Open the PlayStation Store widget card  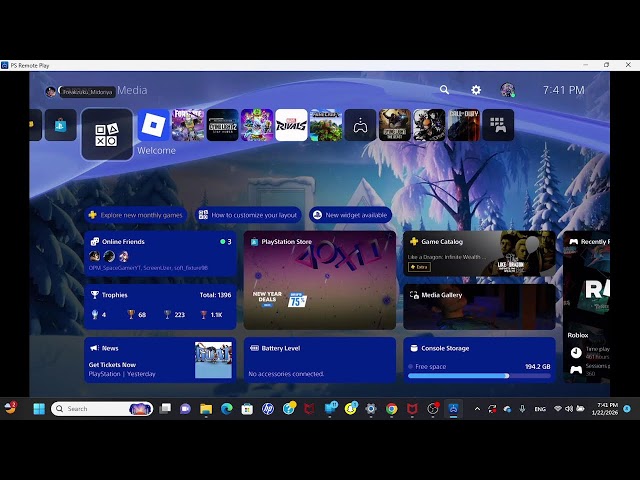320,280
